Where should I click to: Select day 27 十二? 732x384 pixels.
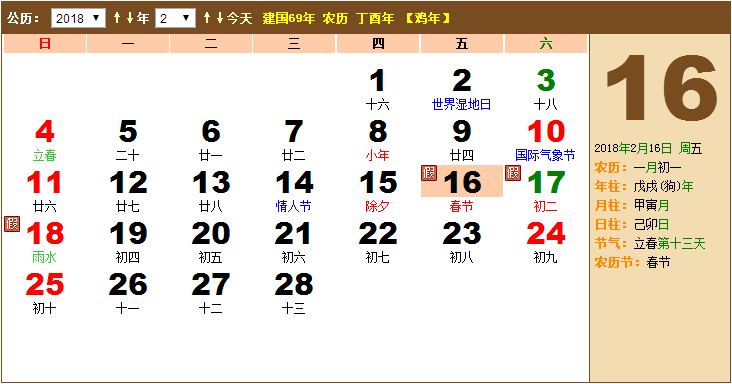(211, 293)
